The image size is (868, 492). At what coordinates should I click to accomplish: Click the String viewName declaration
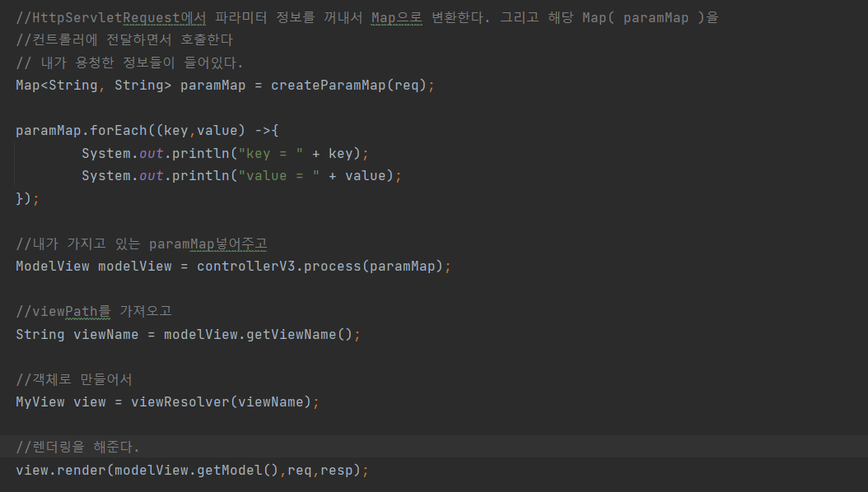(x=77, y=335)
